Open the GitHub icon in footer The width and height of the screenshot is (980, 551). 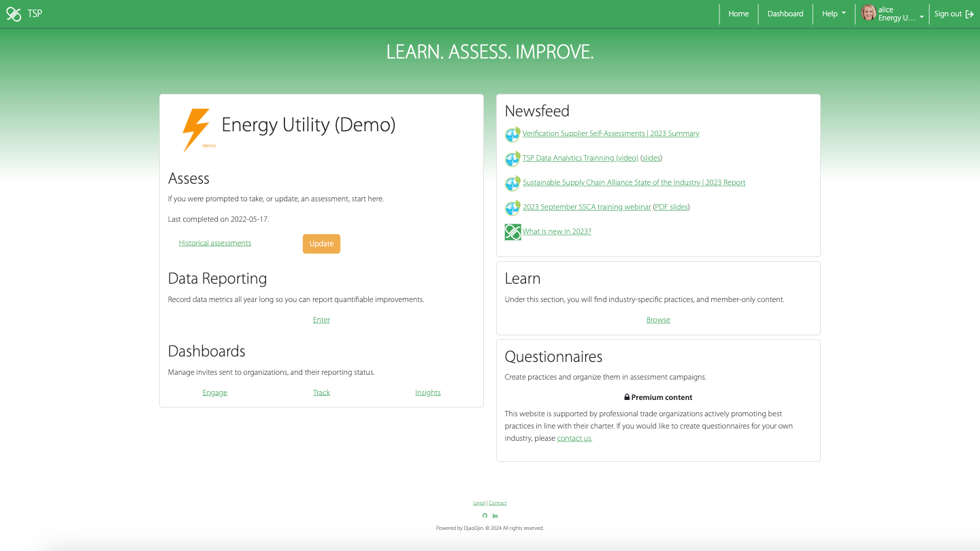485,516
